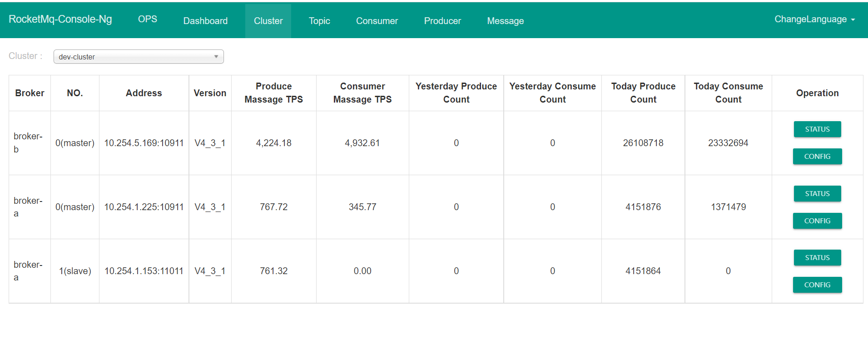Open the Consumer tab
The width and height of the screenshot is (868, 354).
[377, 21]
